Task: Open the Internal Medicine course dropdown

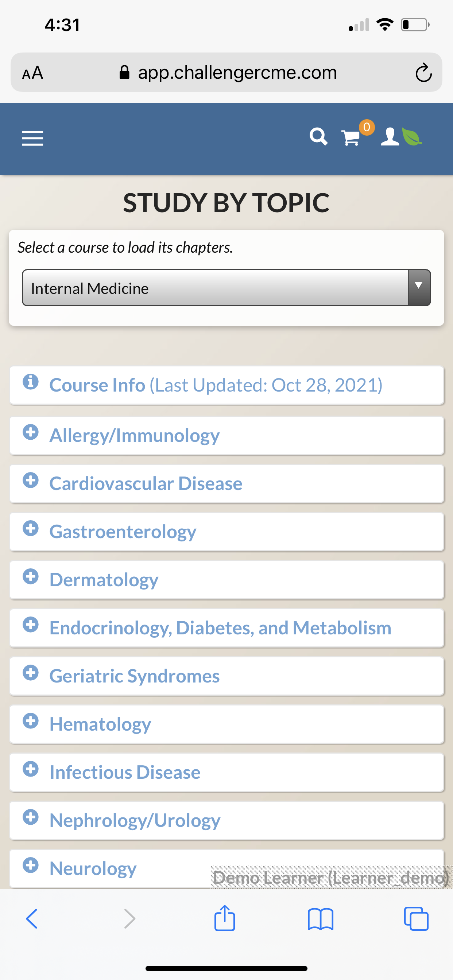Action: pyautogui.click(x=226, y=288)
